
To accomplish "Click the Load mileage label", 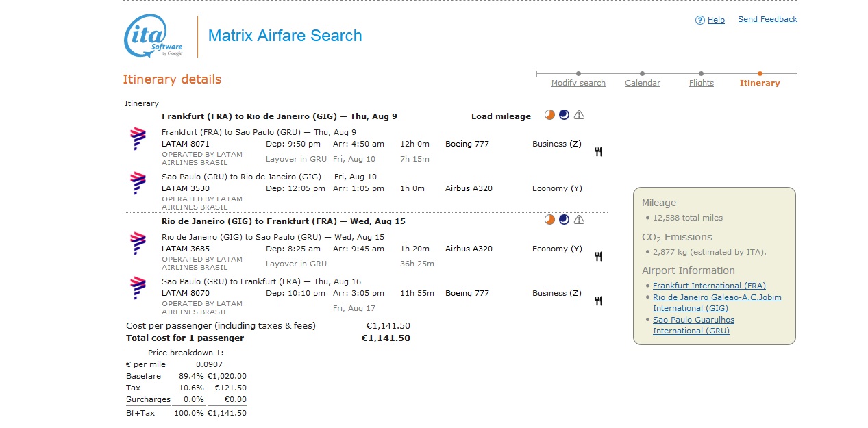I will tap(501, 116).
